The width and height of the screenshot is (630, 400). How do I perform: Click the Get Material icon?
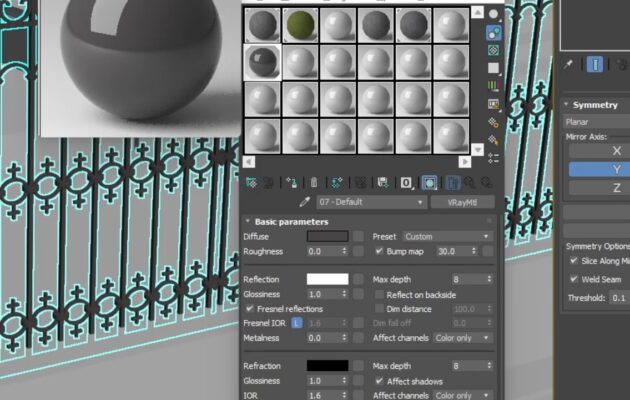pos(251,183)
